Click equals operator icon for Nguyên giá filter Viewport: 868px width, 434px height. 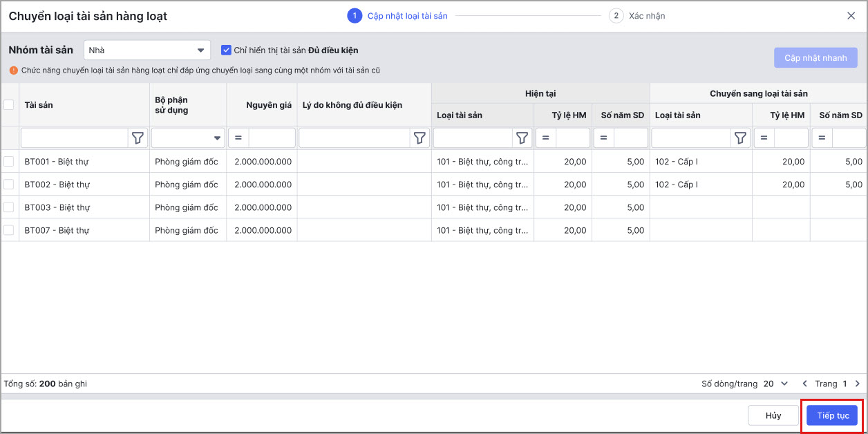coord(238,138)
